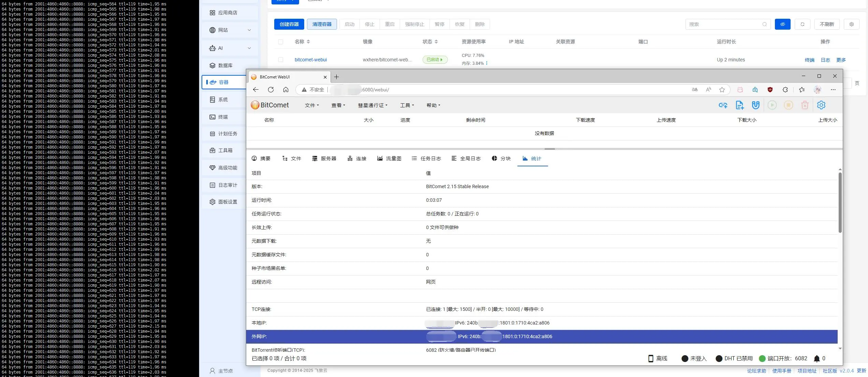Switch to 全局日志 tab
This screenshot has width=868, height=377.
pos(466,159)
